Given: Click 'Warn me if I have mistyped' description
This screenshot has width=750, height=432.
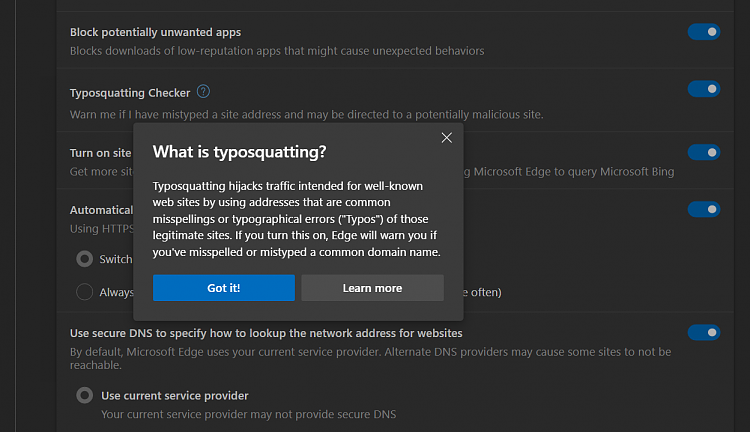Looking at the screenshot, I should coord(307,114).
